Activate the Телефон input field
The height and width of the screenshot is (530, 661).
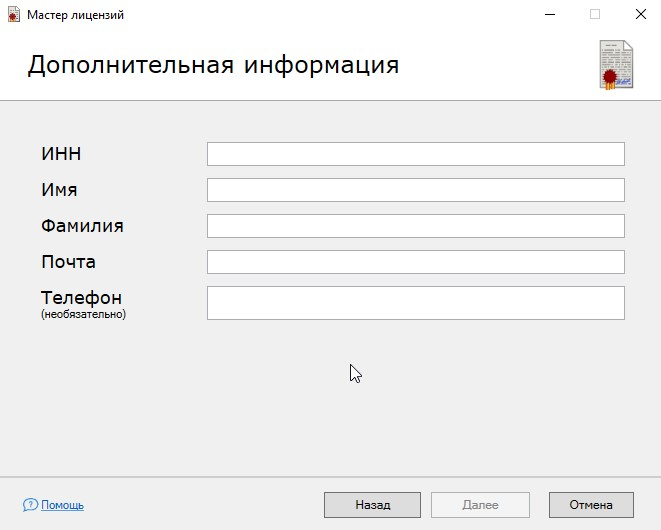pos(416,303)
